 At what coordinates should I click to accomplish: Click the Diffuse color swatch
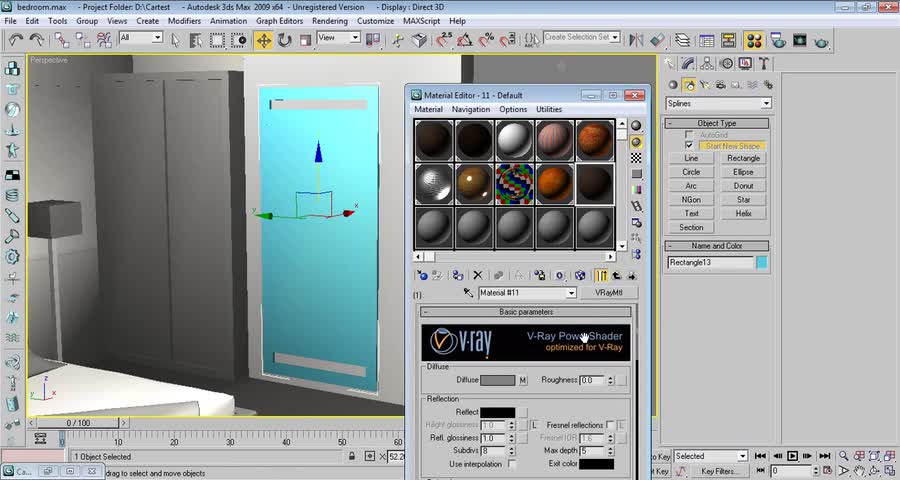[497, 380]
